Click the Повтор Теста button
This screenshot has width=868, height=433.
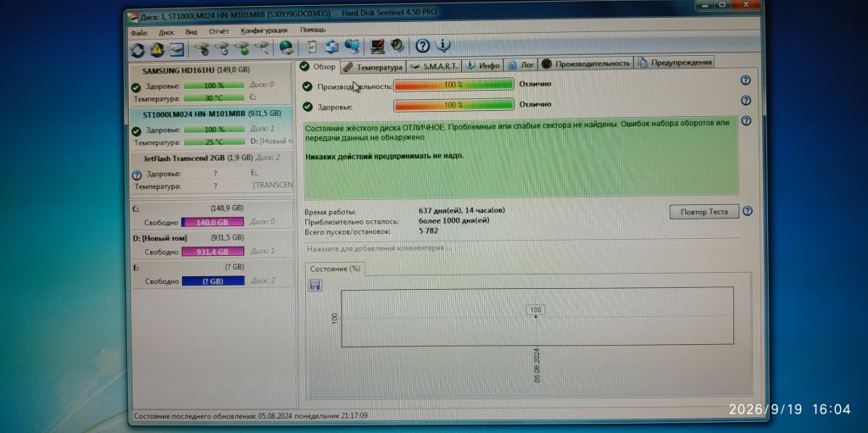(x=704, y=212)
